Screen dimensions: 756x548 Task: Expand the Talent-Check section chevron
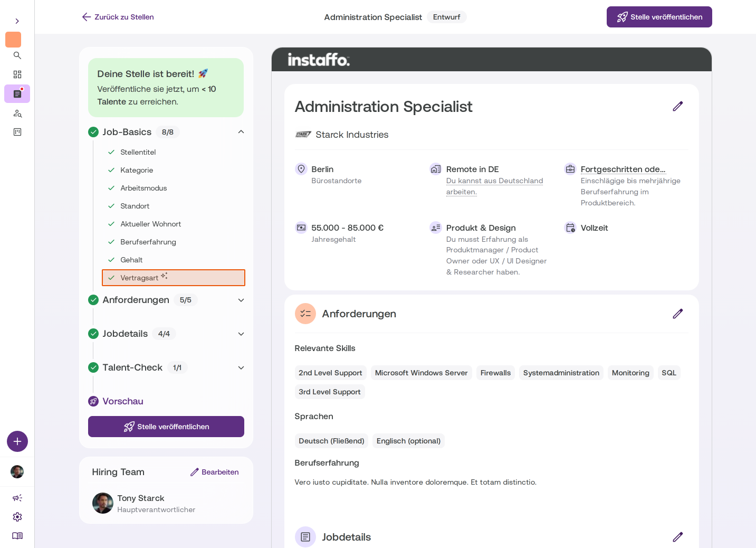pyautogui.click(x=241, y=367)
